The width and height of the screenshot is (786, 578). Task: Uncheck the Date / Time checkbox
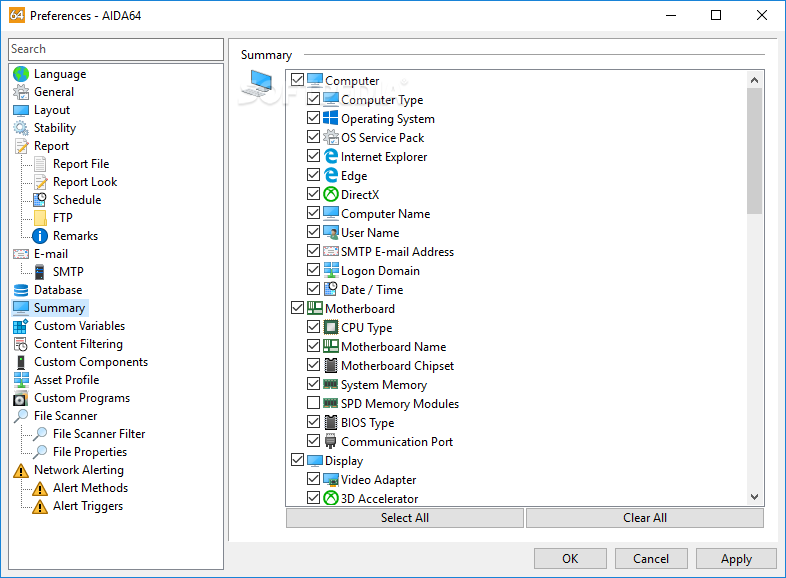pos(313,289)
